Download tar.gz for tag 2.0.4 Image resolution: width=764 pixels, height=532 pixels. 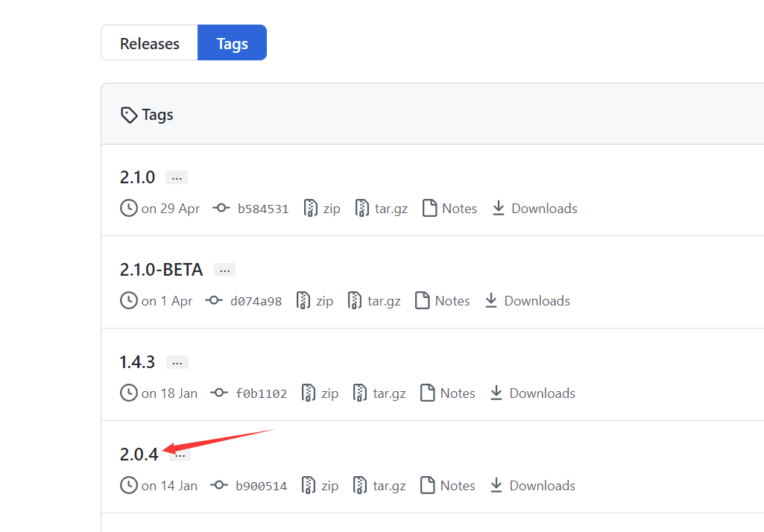[389, 487]
